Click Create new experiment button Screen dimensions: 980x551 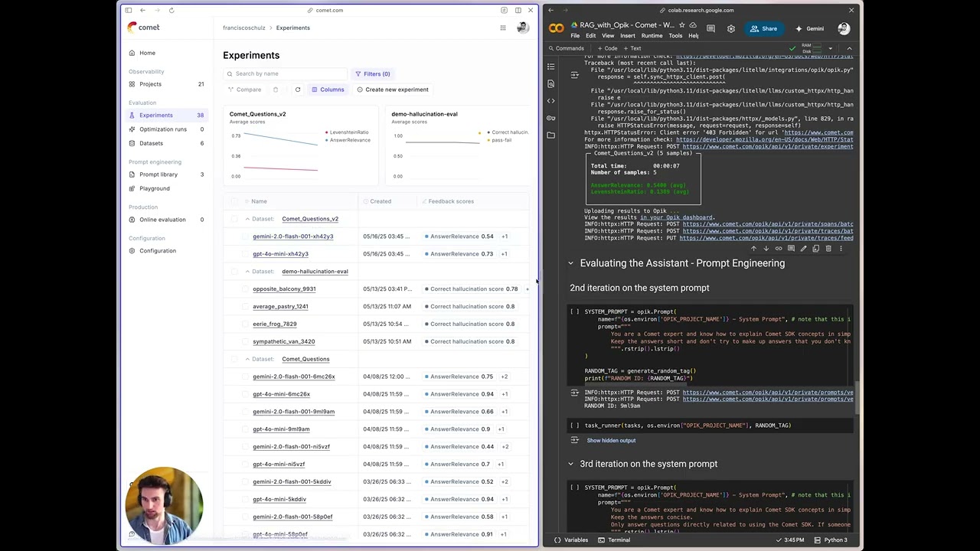click(393, 90)
